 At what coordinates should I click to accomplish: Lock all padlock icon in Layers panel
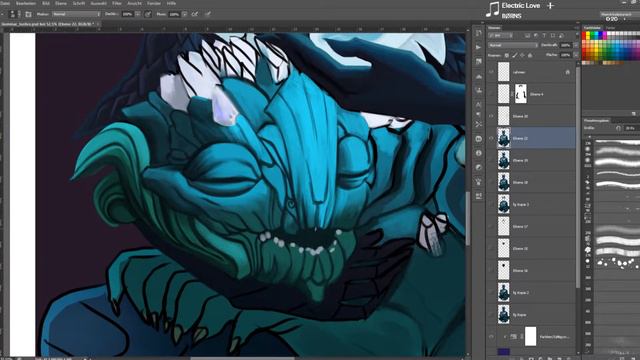530,55
